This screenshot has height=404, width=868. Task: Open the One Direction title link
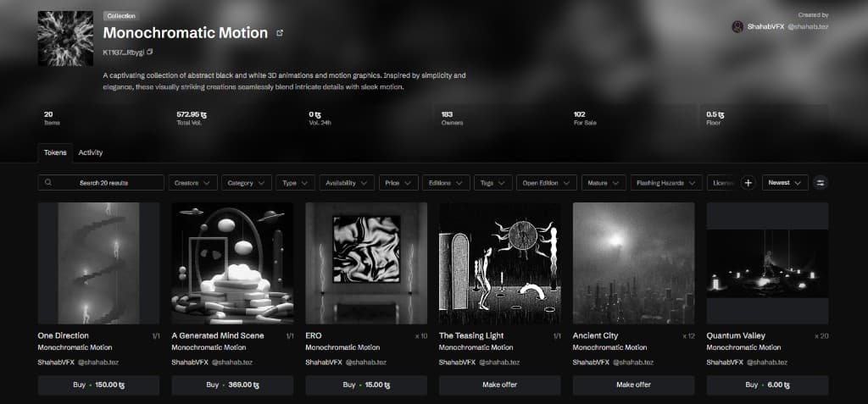pos(63,335)
